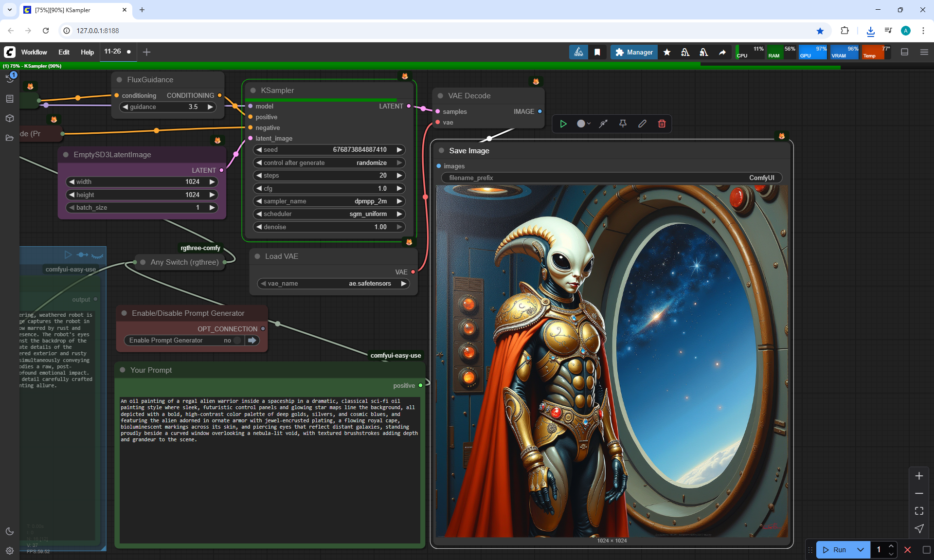Click the Run button to queue prompt
The width and height of the screenshot is (934, 560).
click(x=835, y=550)
